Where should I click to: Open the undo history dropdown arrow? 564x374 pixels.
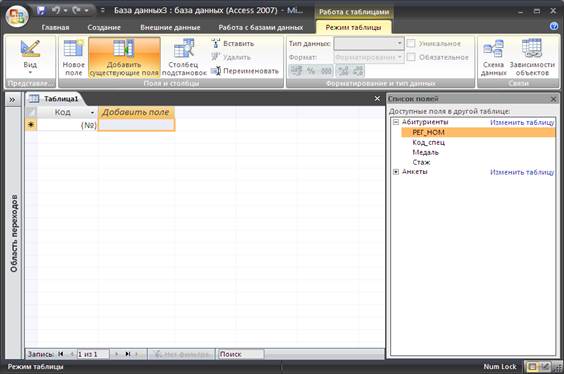(x=65, y=11)
